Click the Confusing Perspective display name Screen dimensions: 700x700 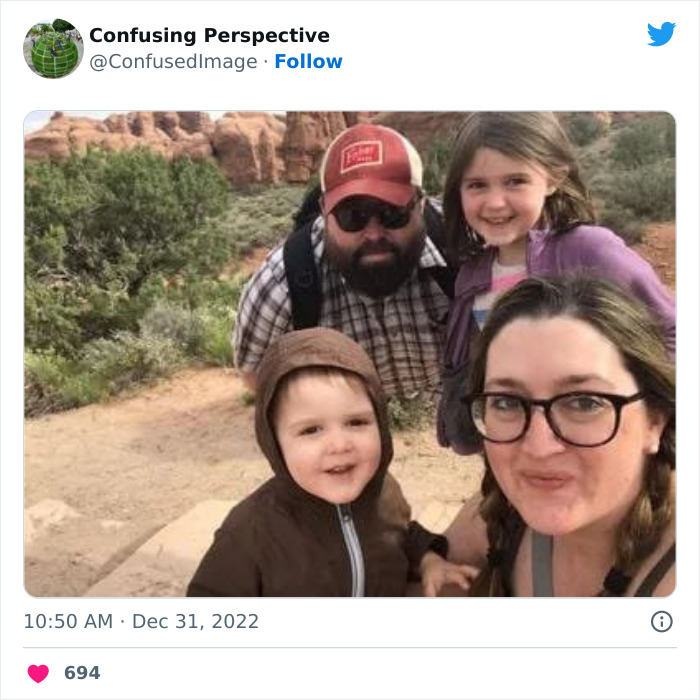(x=209, y=36)
